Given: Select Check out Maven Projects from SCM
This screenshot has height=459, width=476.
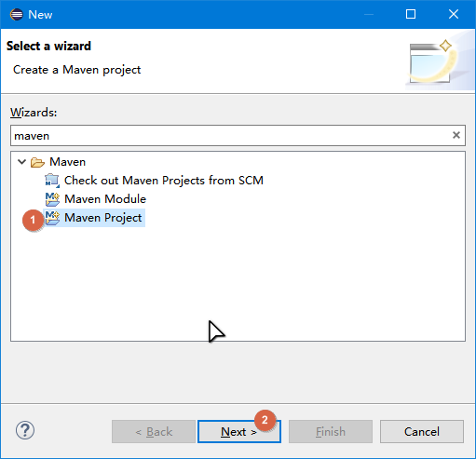Looking at the screenshot, I should point(164,181).
